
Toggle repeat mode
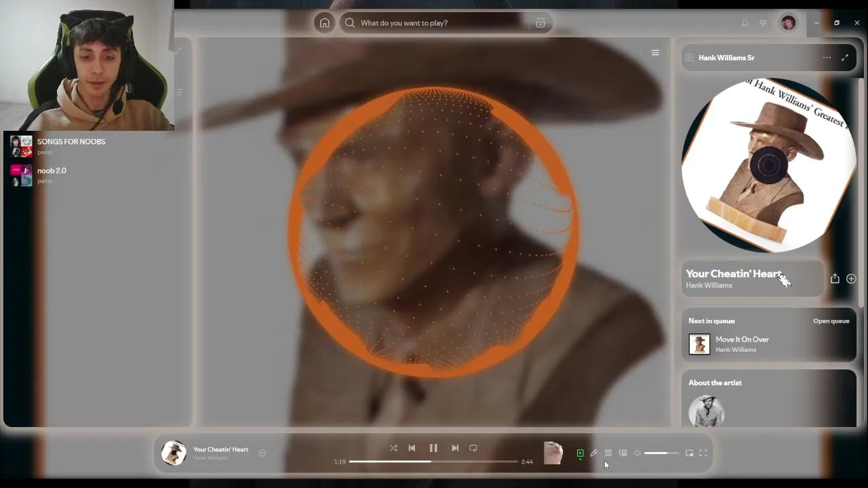click(473, 448)
